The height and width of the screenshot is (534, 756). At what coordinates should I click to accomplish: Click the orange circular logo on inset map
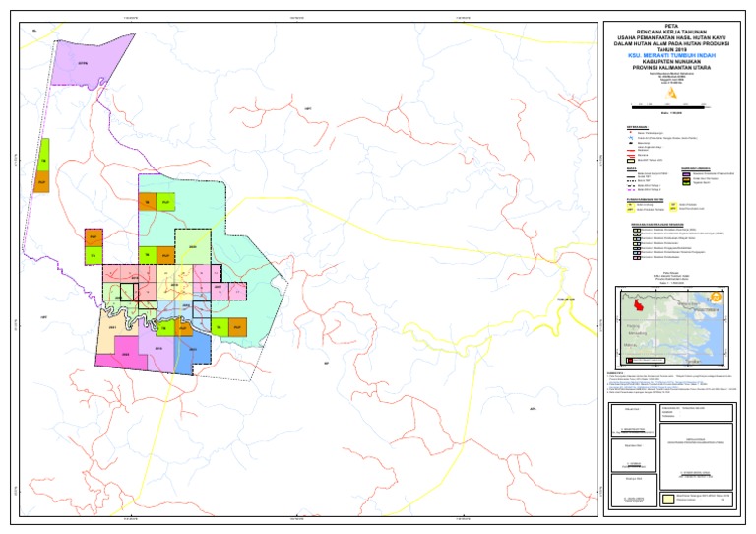tap(716, 297)
